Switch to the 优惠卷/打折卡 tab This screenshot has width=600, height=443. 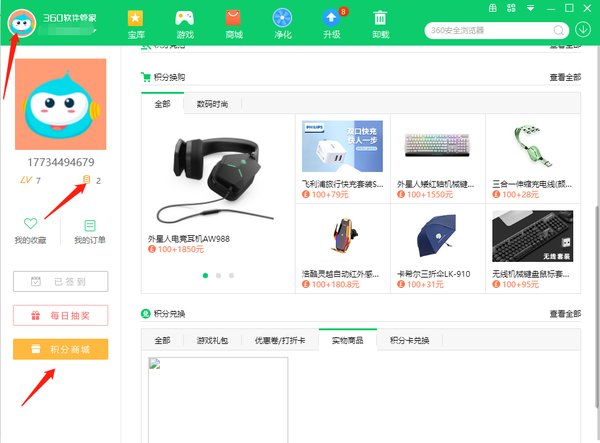pyautogui.click(x=280, y=340)
